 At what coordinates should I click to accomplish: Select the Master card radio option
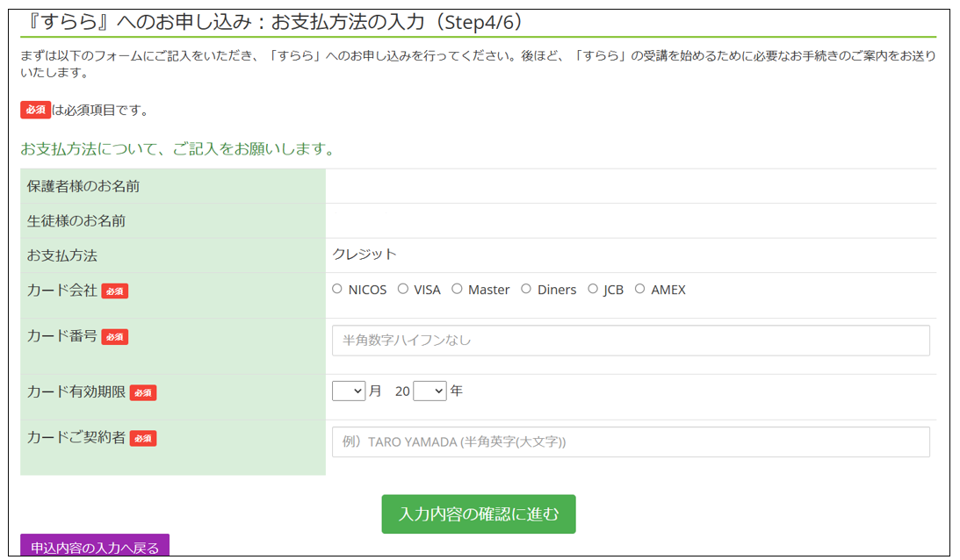pos(457,289)
